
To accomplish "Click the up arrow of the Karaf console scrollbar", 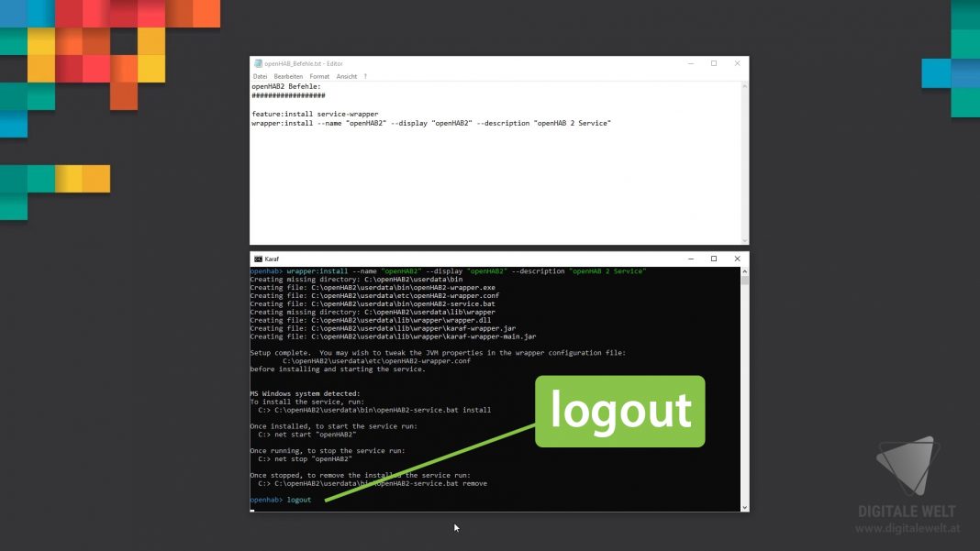I will pos(745,270).
